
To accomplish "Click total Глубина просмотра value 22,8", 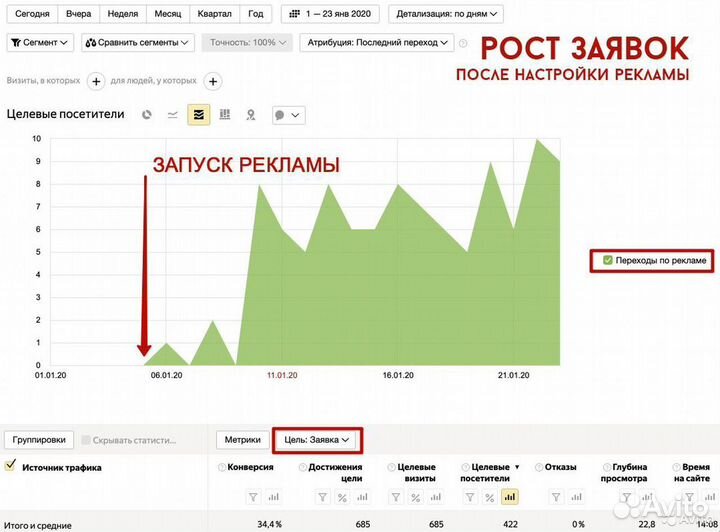I will [647, 524].
